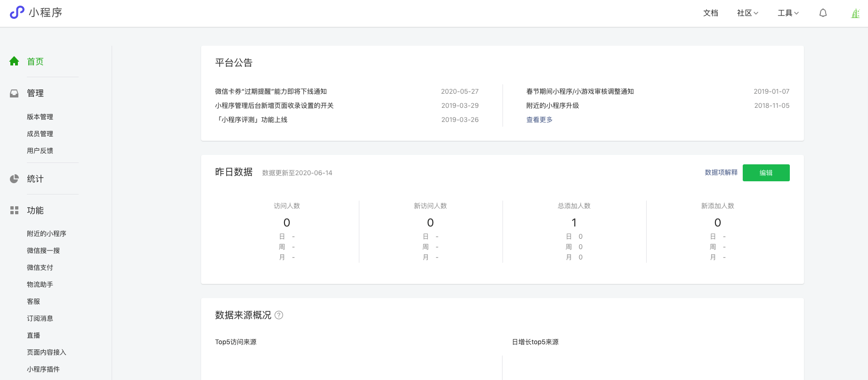This screenshot has height=380, width=868.
Task: Click the 数据来源概况 heading
Action: (x=243, y=315)
